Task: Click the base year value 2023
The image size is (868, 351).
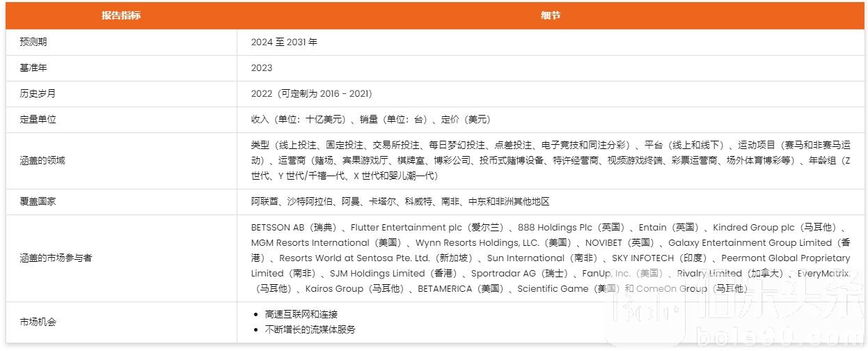Action: [x=262, y=68]
